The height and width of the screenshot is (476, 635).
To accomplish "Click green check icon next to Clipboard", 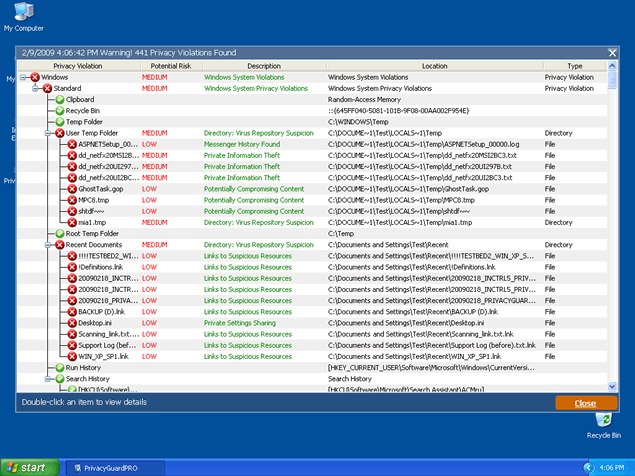I will coord(59,100).
